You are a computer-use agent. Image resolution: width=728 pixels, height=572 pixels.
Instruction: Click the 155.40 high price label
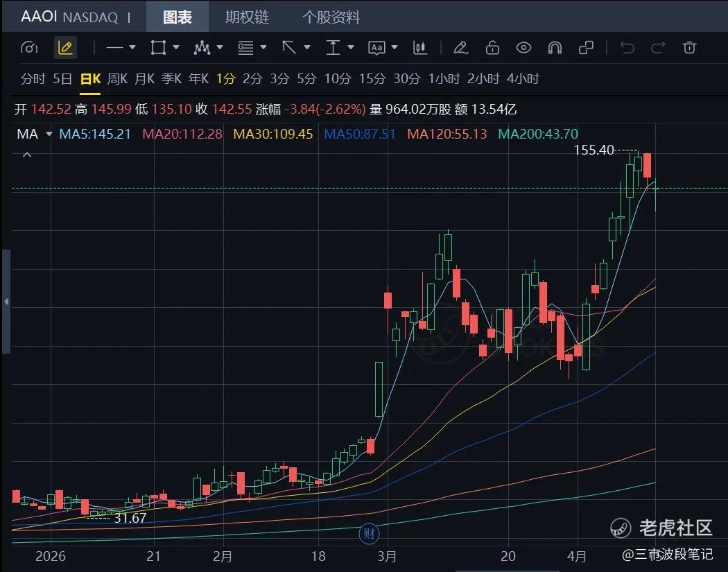pos(593,150)
